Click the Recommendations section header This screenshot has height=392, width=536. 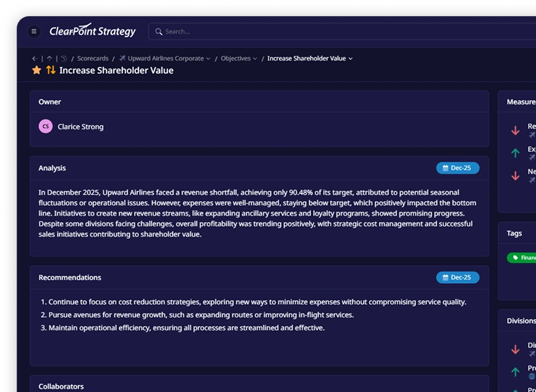click(70, 278)
